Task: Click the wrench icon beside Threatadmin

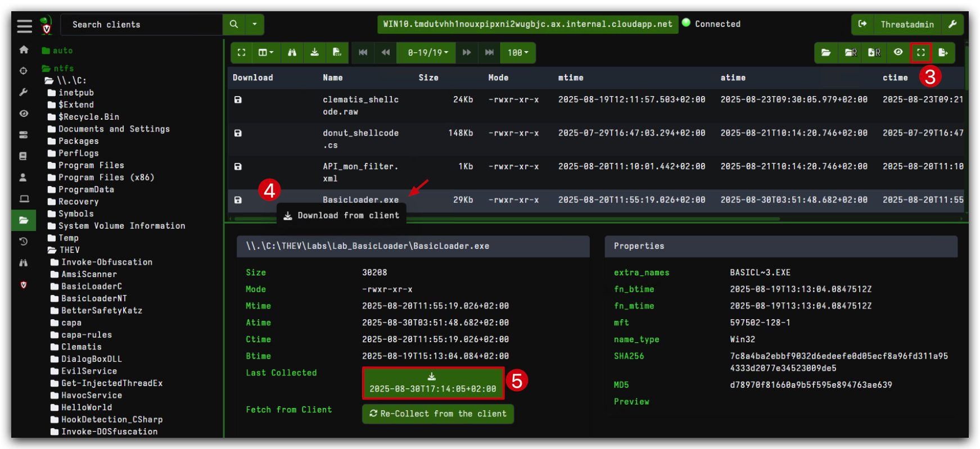Action: coord(952,24)
